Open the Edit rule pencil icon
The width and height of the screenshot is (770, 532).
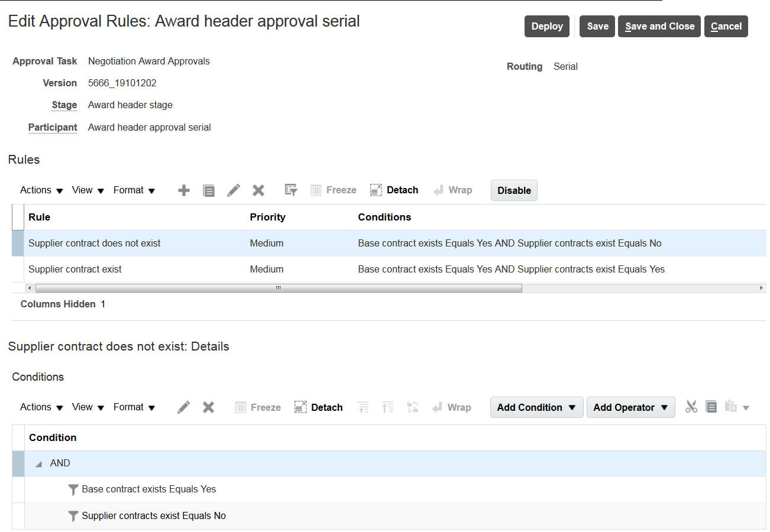click(x=233, y=190)
